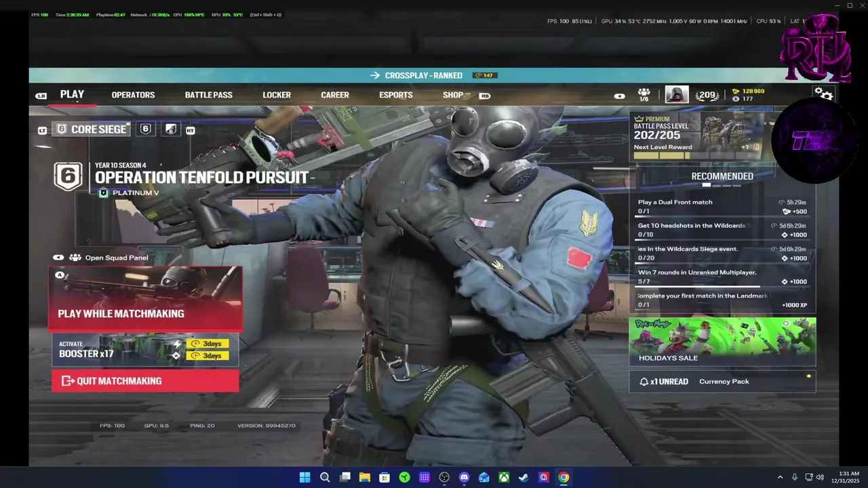Open the Settings gears icon
This screenshot has width=868, height=488.
823,94
